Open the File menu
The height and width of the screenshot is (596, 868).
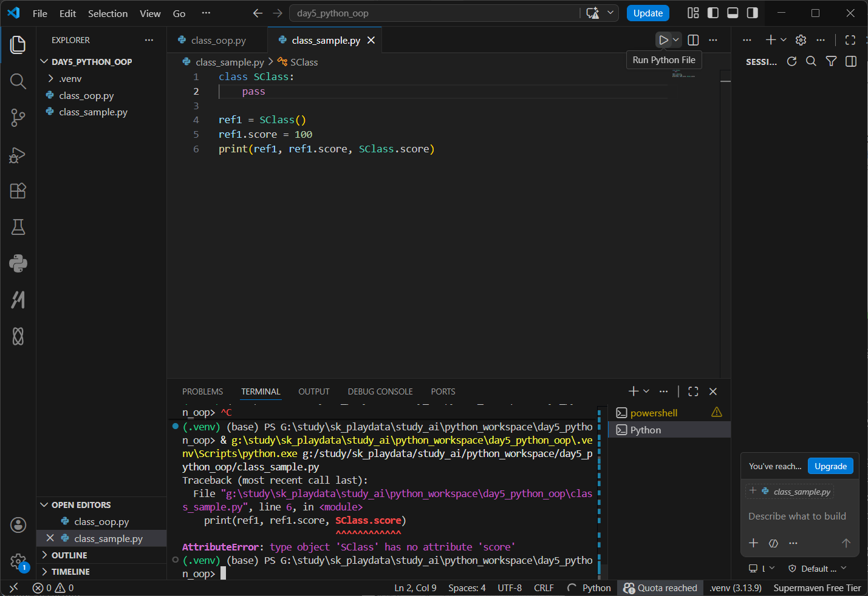pos(40,13)
